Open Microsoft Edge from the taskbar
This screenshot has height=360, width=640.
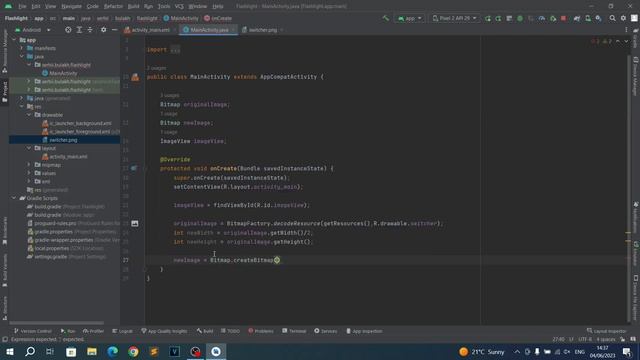click(113, 352)
